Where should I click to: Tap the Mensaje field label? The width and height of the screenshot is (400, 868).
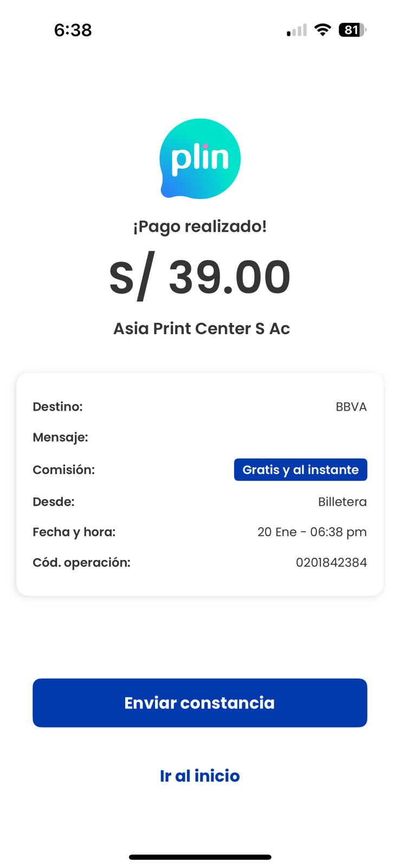click(60, 437)
